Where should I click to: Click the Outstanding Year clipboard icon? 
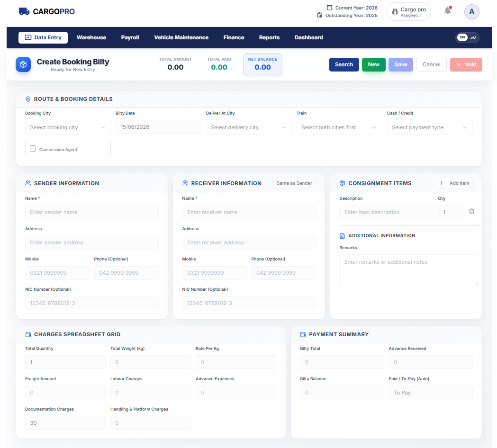pos(319,15)
